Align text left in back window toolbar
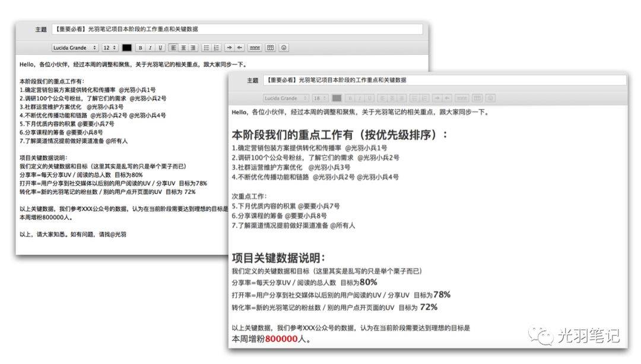This screenshot has height=364, width=641. (x=173, y=47)
